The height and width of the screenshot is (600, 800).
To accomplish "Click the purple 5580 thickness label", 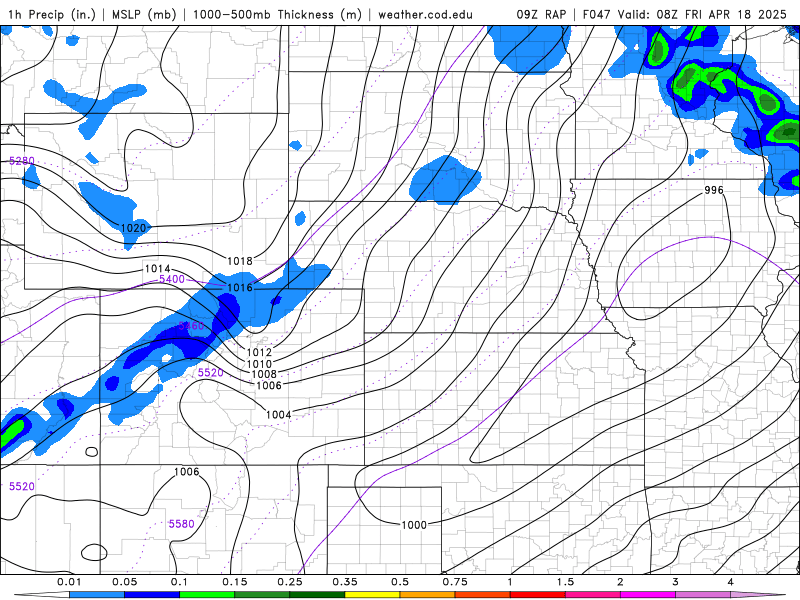I will point(182,524).
